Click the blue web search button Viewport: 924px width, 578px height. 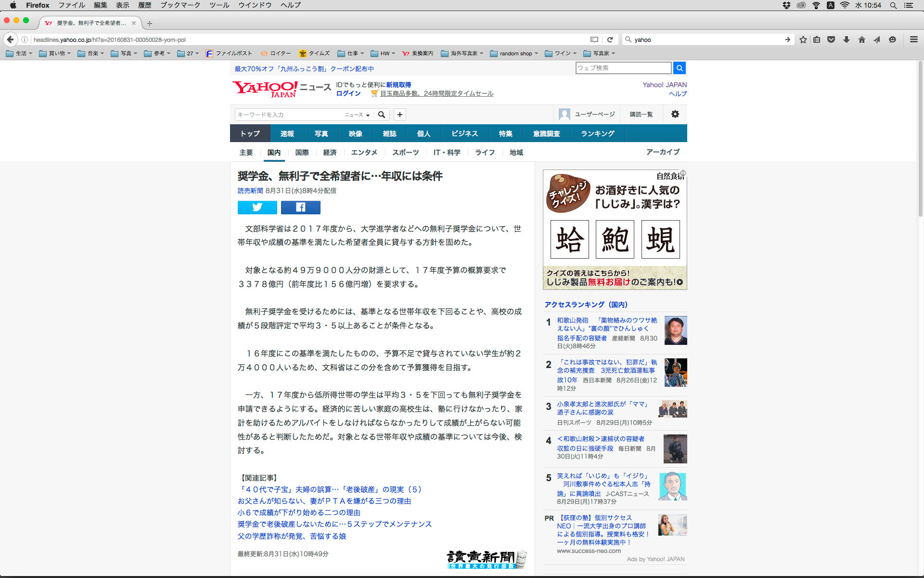pos(679,68)
